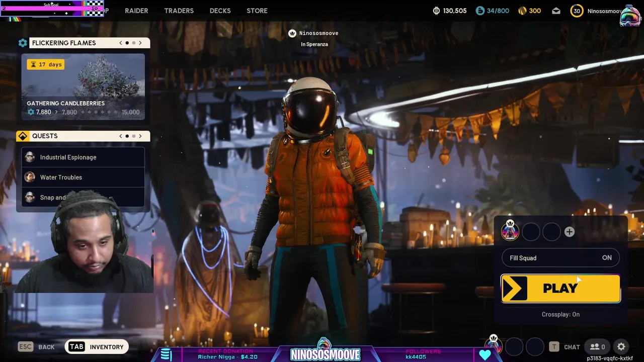Go to next Quests page arrow

pyautogui.click(x=140, y=136)
